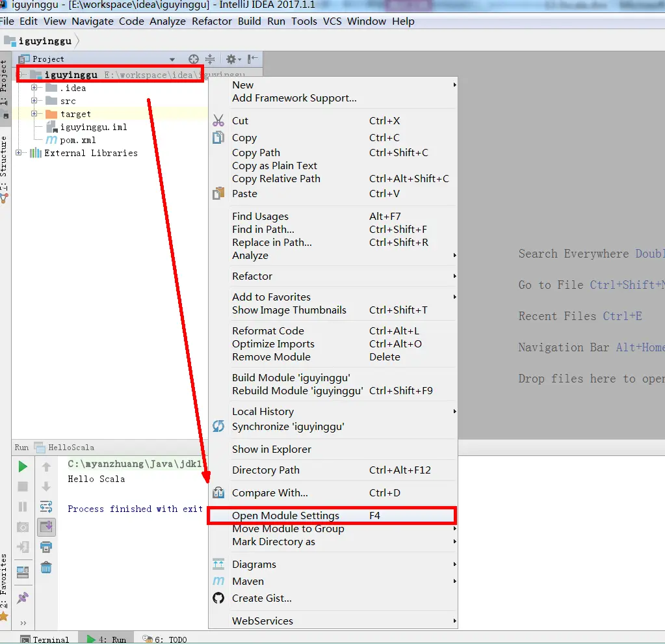Open the Project view dropdown arrow
665x644 pixels.
[x=172, y=59]
